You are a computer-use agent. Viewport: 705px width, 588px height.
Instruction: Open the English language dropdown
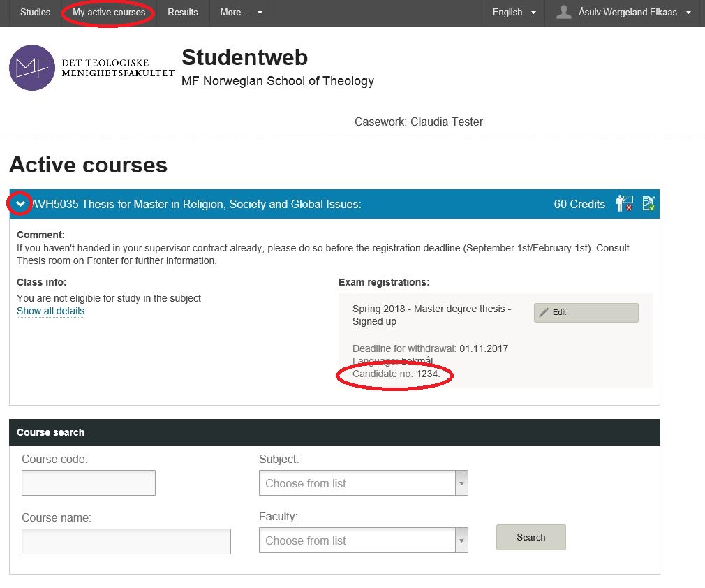coord(514,12)
